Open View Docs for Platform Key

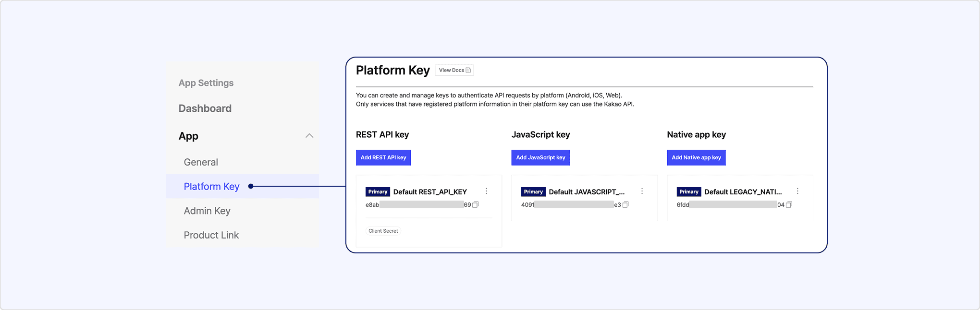(454, 70)
